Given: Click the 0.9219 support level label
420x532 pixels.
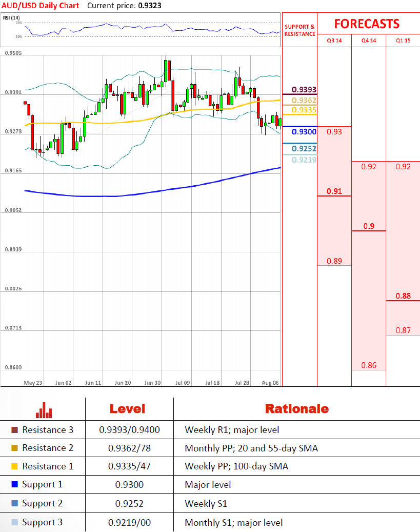Looking at the screenshot, I should pyautogui.click(x=304, y=160).
